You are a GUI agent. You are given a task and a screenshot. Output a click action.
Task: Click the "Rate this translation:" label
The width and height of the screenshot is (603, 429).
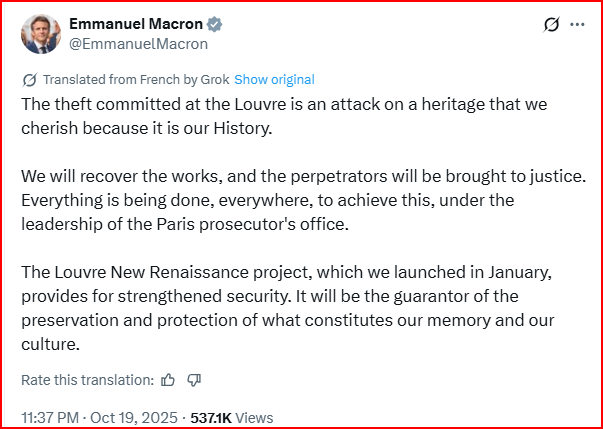[87, 380]
